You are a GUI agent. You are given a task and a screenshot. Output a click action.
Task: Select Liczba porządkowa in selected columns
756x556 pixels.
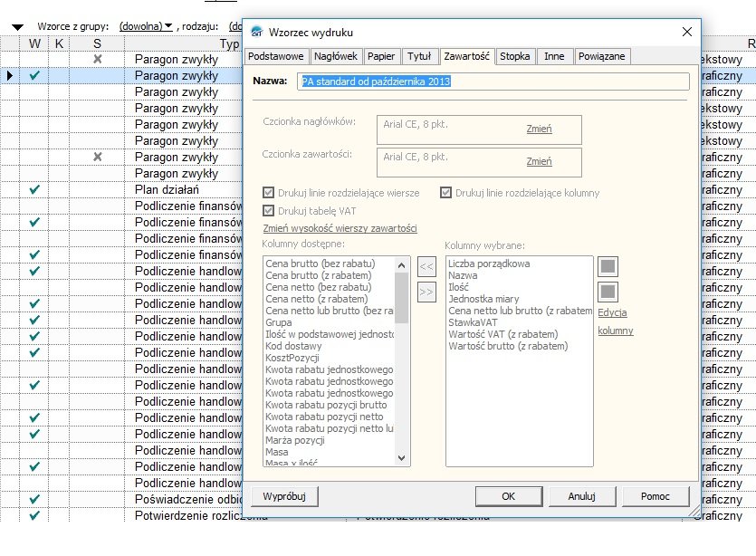490,264
